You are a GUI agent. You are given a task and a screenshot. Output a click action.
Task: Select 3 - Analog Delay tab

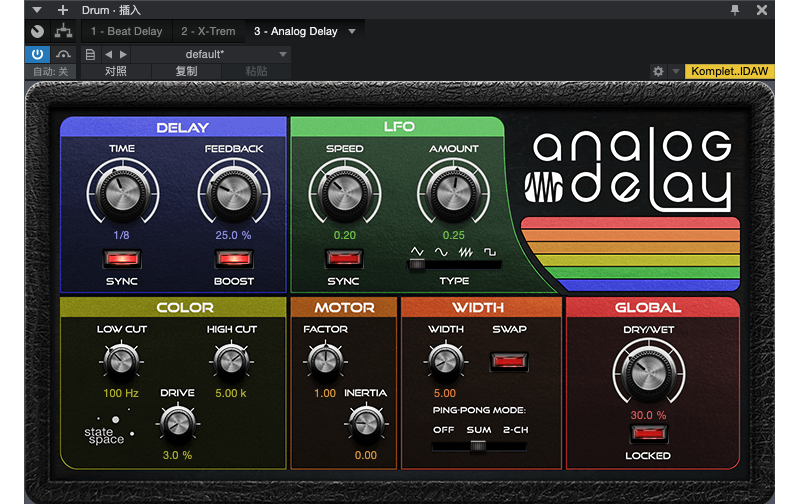296,32
